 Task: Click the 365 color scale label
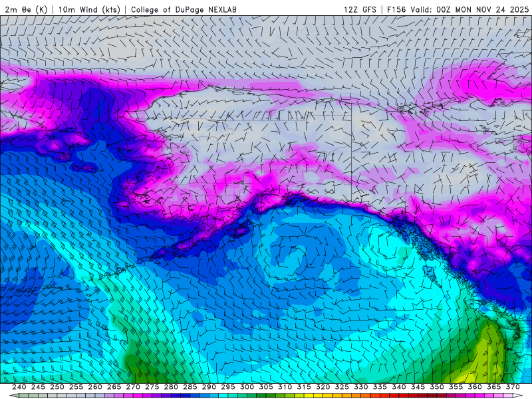click(494, 387)
